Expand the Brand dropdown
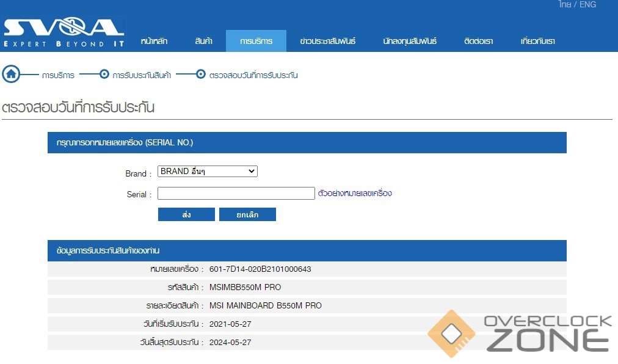This screenshot has width=618, height=364. [207, 172]
